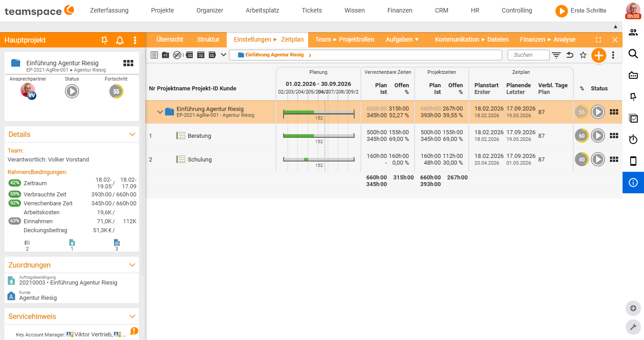Switch to the Struktur tab
644x340 pixels.
(x=208, y=39)
